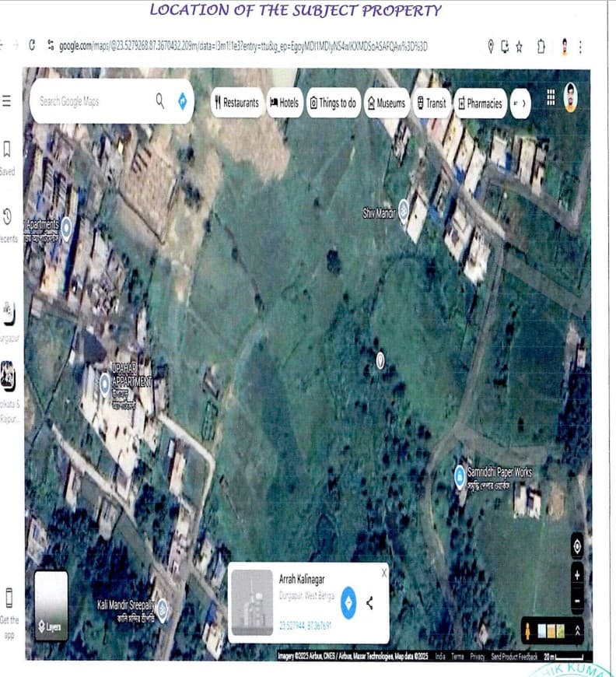The width and height of the screenshot is (616, 677).
Task: Click the Street View pegman icon
Action: (527, 631)
